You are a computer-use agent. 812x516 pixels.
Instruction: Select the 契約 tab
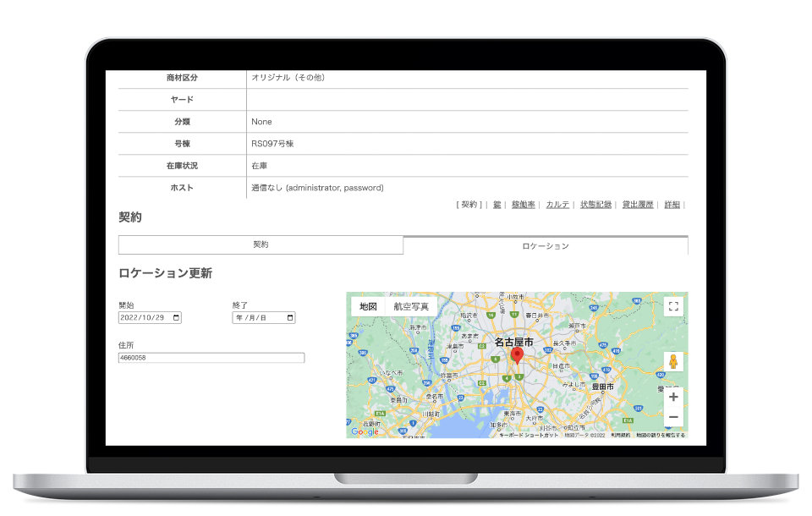(261, 244)
